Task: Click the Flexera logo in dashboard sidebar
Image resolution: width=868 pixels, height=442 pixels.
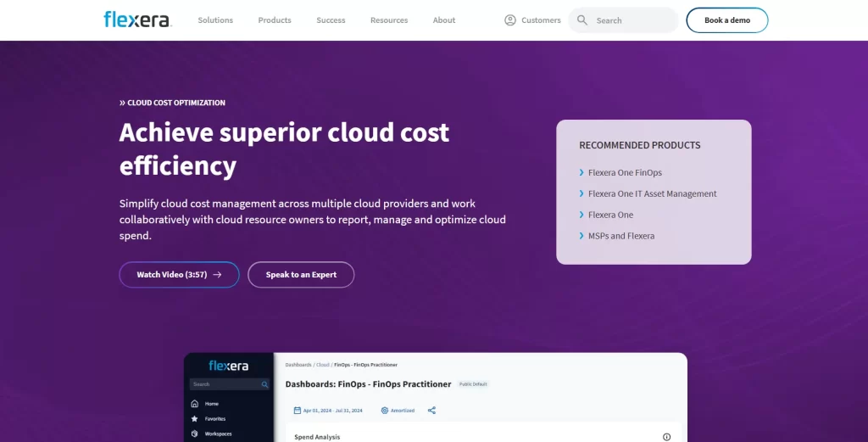Action: (x=229, y=366)
